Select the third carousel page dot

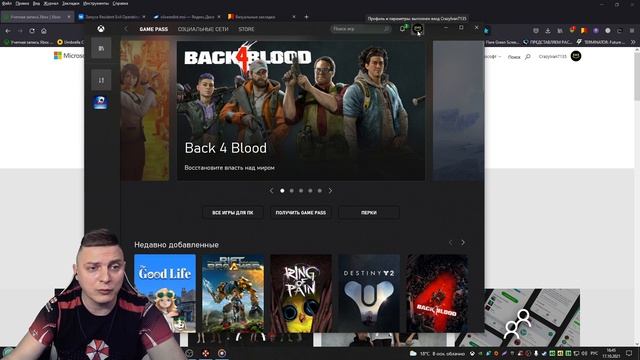coord(301,191)
